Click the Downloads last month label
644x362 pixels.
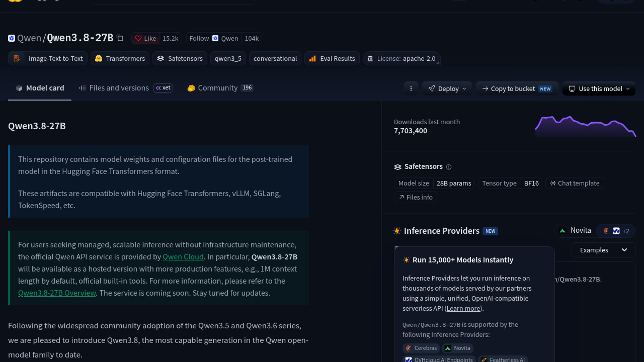[427, 122]
